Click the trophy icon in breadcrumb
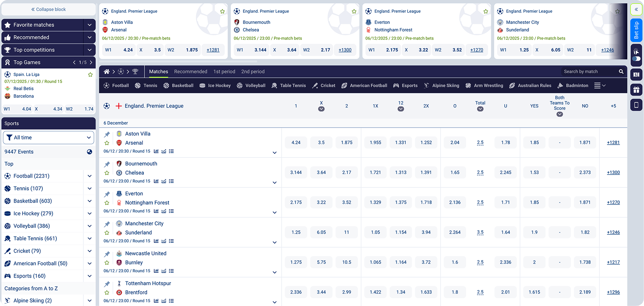The image size is (644, 306). click(135, 72)
